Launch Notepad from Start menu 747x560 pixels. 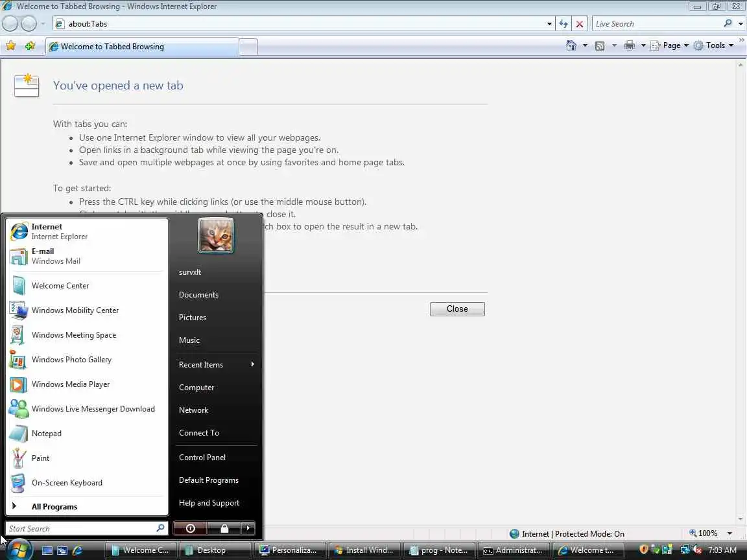(x=87, y=434)
